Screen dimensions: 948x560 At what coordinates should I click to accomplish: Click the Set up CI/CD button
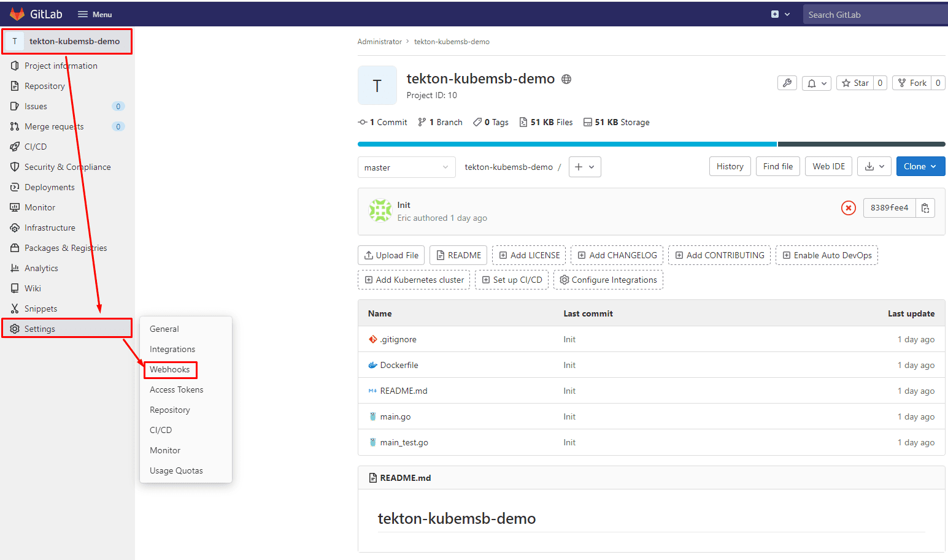pyautogui.click(x=512, y=280)
